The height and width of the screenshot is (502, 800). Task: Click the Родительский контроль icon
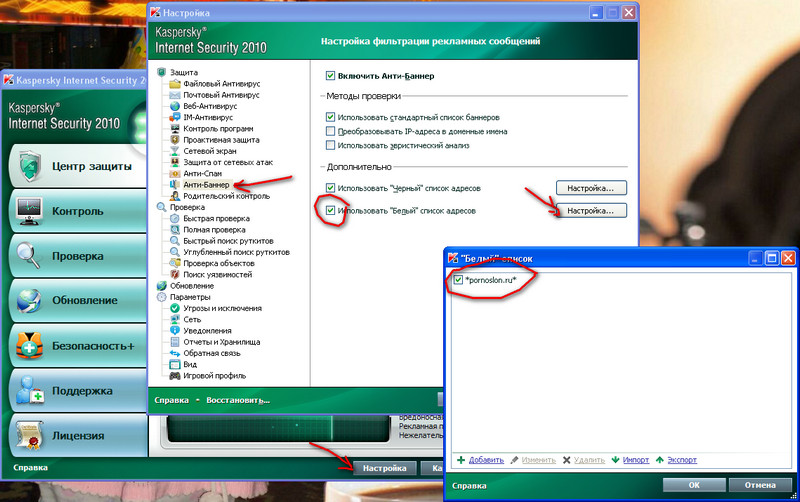pos(175,196)
